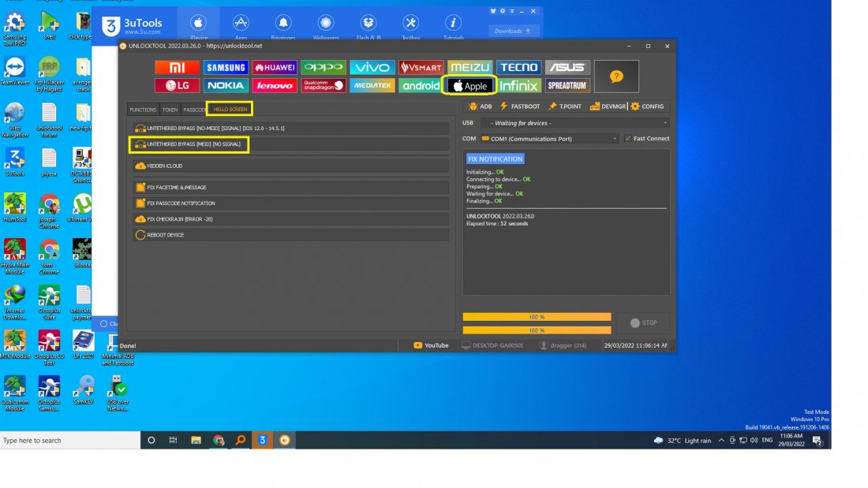Open the 3uTools taskbar icon
Image resolution: width=868 pixels, height=488 pixels.
click(x=263, y=441)
